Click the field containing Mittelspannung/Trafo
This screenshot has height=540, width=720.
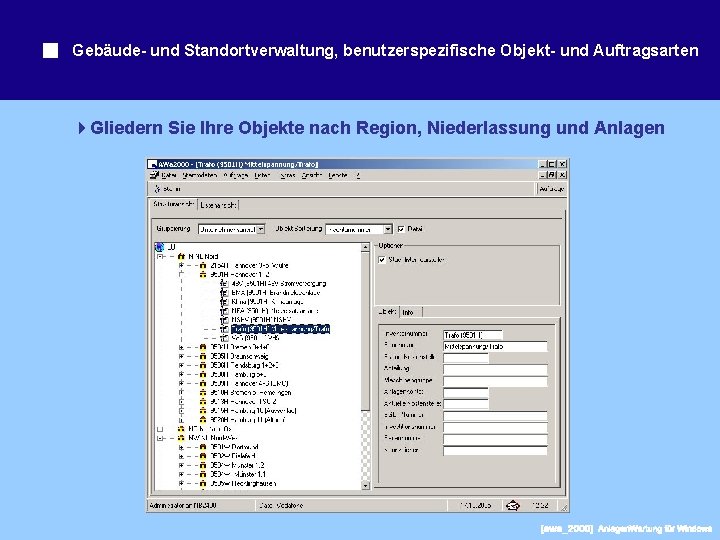[495, 347]
